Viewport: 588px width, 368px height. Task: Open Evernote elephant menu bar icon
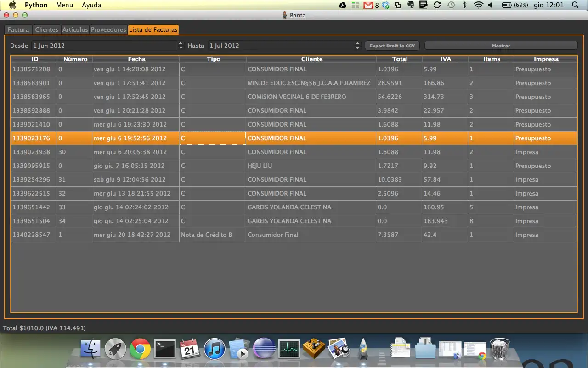click(411, 5)
